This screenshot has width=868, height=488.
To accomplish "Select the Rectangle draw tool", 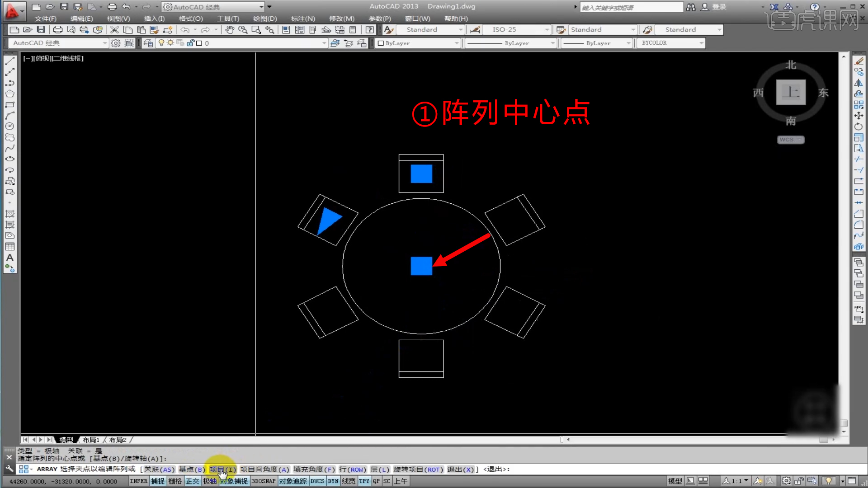I will (9, 105).
